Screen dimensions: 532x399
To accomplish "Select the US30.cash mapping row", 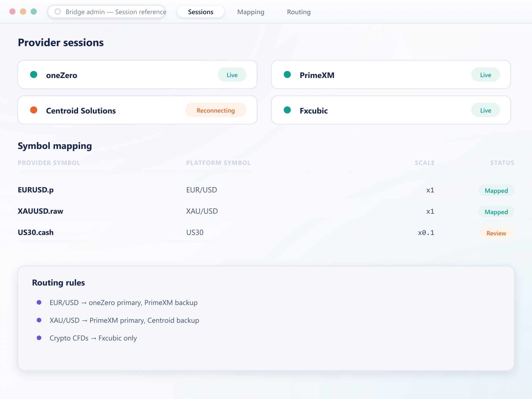I will tap(266, 233).
